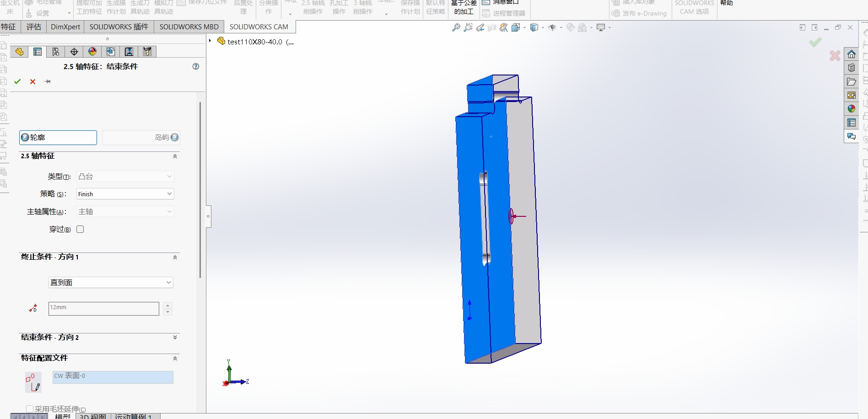Open the CAM tools tree tab
Image resolution: width=868 pixels, height=419 pixels.
click(147, 52)
